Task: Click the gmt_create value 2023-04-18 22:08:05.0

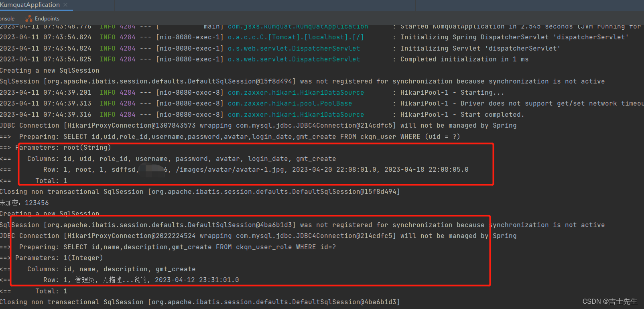Action: pos(426,169)
